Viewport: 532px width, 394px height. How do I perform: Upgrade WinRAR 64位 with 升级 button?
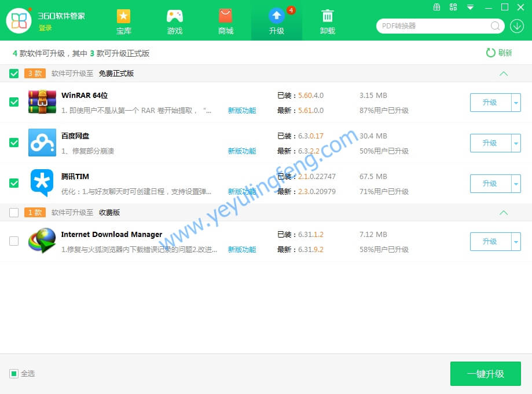tap(490, 103)
